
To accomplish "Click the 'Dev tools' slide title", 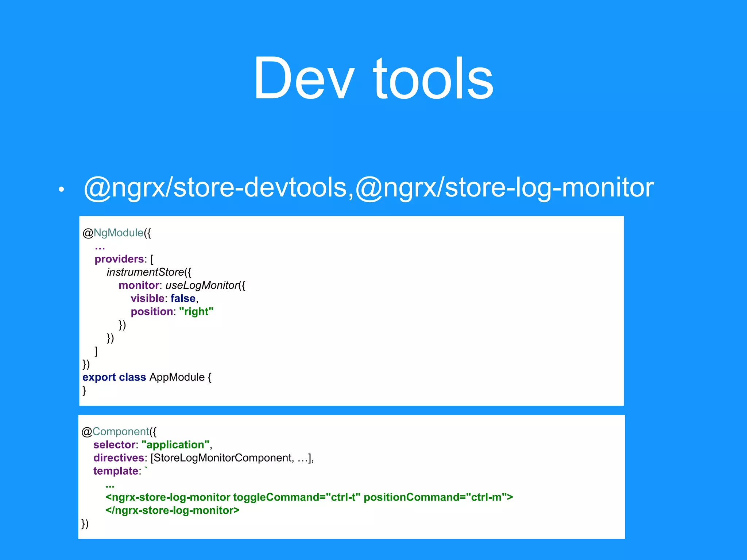I will 373,78.
